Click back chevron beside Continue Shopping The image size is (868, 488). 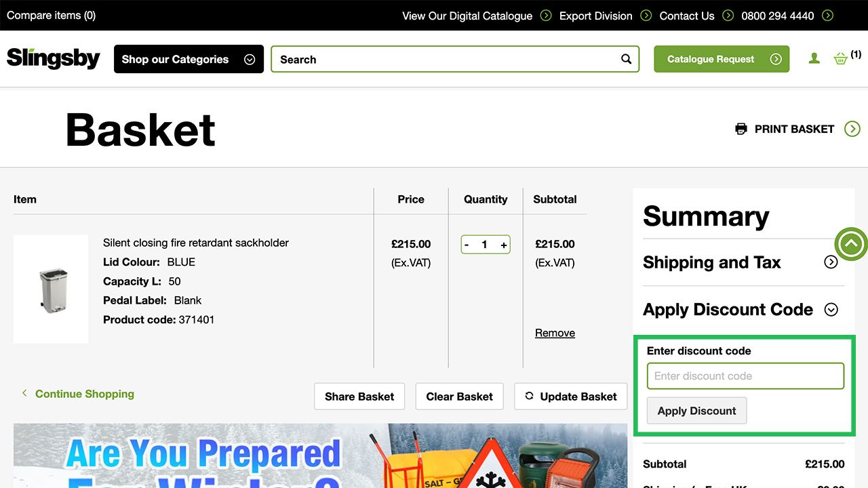click(x=24, y=393)
